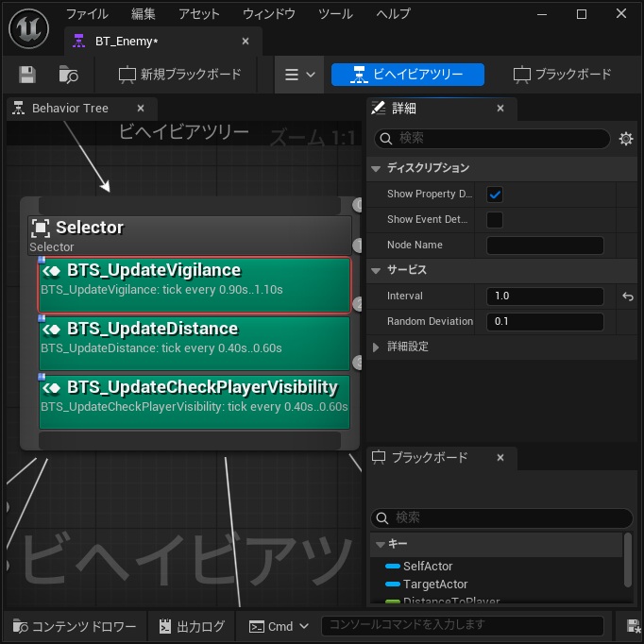
Task: Click the save floppy disk icon
Action: pos(27,75)
